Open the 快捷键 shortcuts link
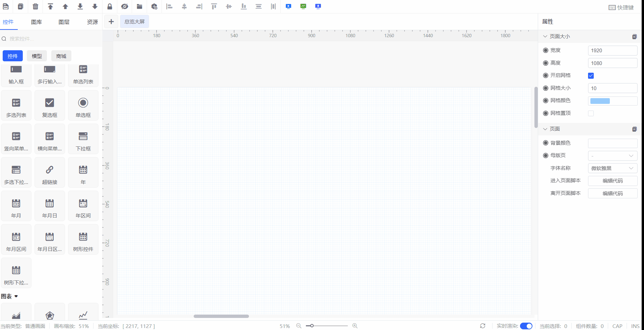This screenshot has width=644, height=330. [621, 7]
